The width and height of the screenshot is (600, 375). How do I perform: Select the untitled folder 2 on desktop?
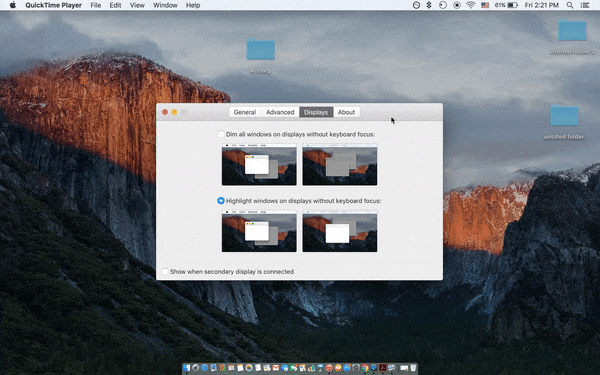(572, 30)
